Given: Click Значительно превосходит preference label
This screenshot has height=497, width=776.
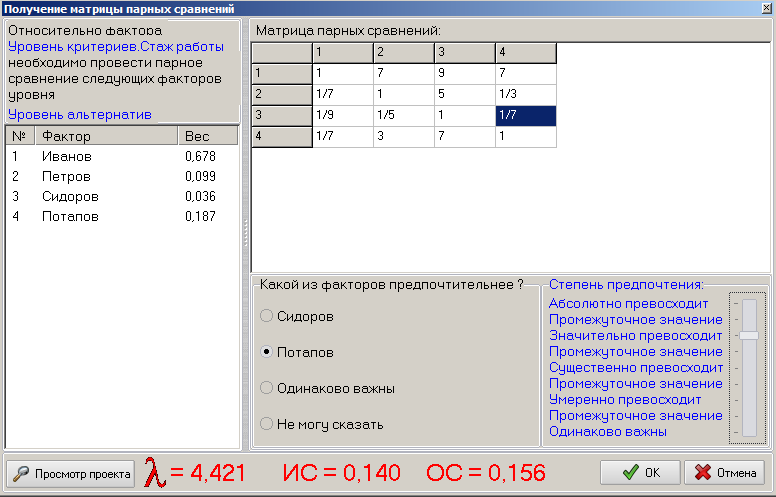Looking at the screenshot, I should point(635,336).
